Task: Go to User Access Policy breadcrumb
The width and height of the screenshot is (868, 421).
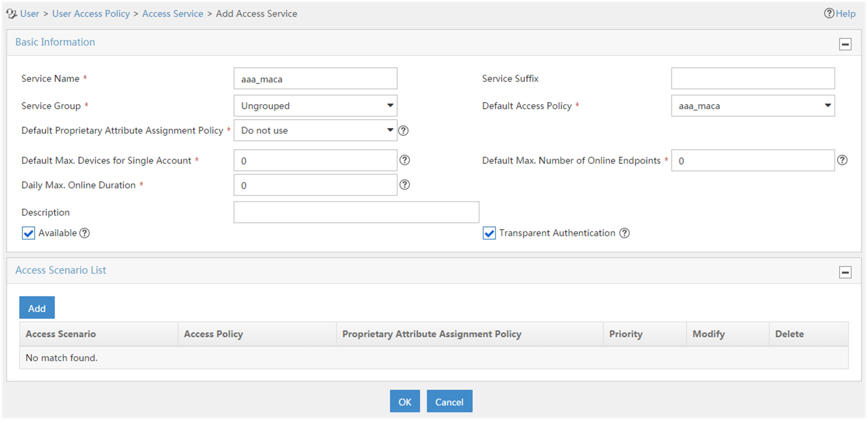Action: [x=91, y=14]
